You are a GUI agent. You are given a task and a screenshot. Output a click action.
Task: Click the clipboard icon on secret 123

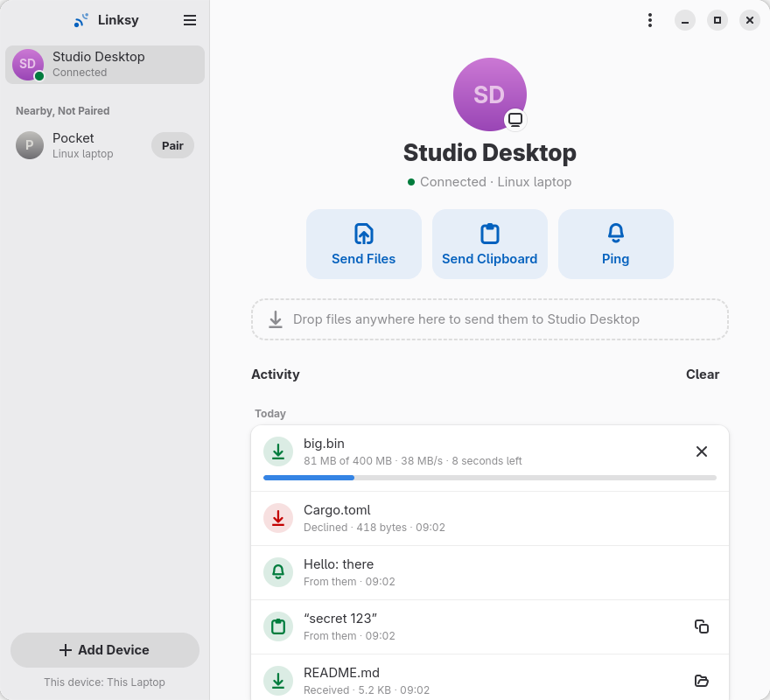click(x=278, y=626)
